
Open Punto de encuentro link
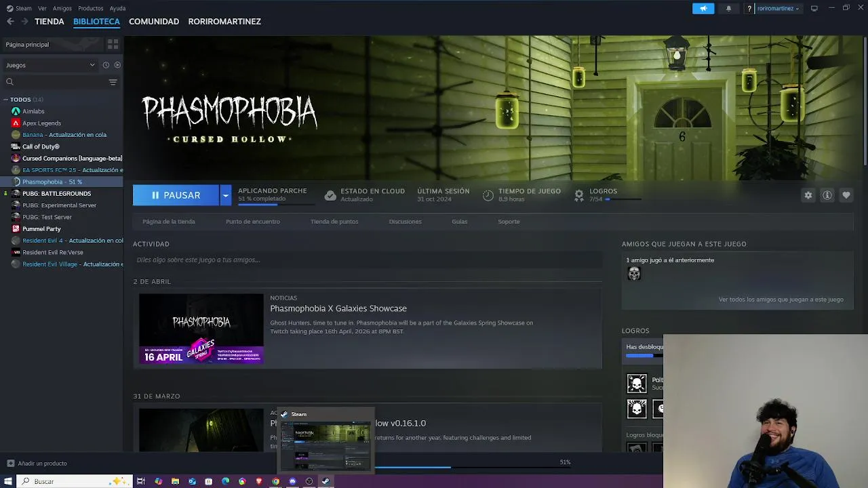point(253,222)
